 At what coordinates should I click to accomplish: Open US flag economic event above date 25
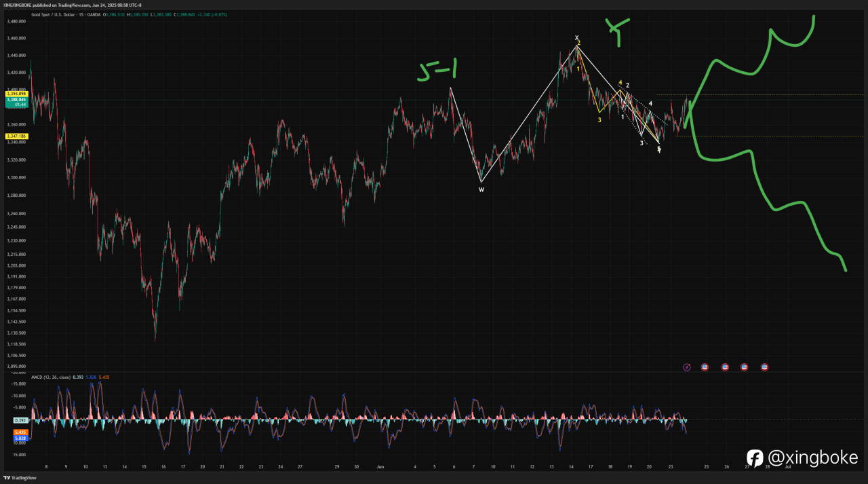point(705,367)
